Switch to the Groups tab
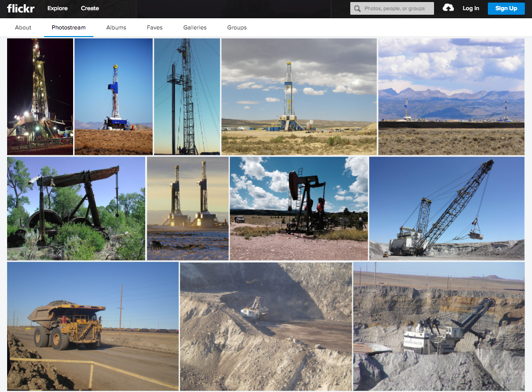The height and width of the screenshot is (392, 532). [x=237, y=27]
